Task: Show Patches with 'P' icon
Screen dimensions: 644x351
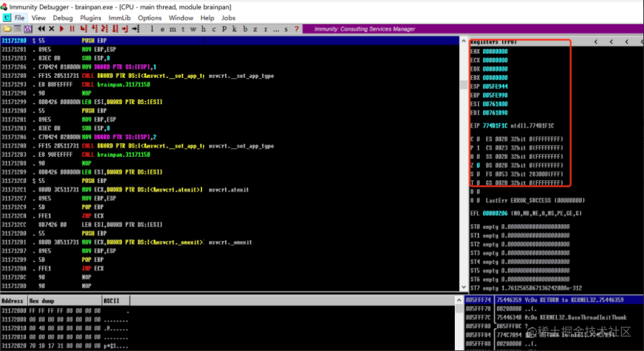Action: [x=224, y=29]
